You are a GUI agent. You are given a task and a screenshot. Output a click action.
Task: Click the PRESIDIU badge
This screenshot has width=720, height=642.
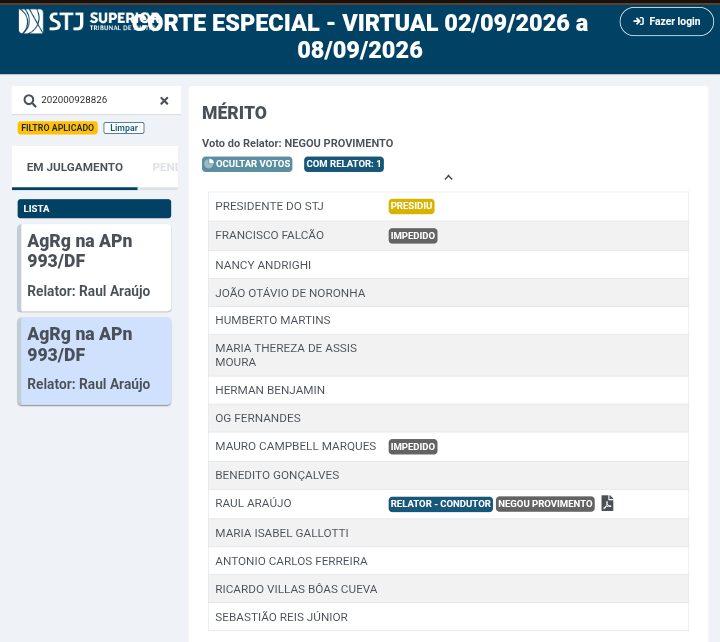(411, 206)
